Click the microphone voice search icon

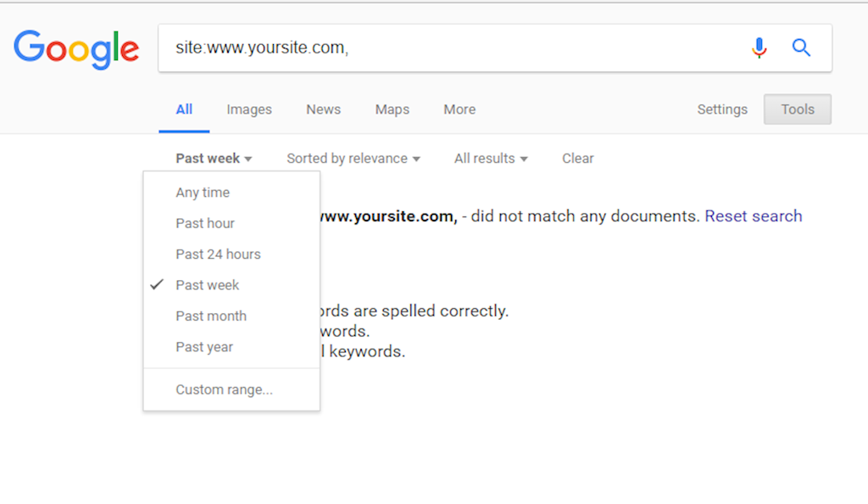coord(759,48)
